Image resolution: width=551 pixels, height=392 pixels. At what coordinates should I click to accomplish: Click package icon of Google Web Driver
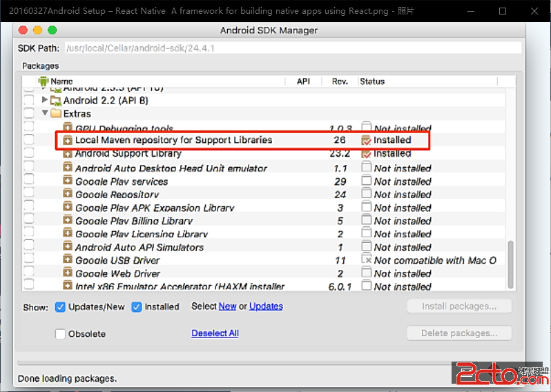click(x=68, y=272)
